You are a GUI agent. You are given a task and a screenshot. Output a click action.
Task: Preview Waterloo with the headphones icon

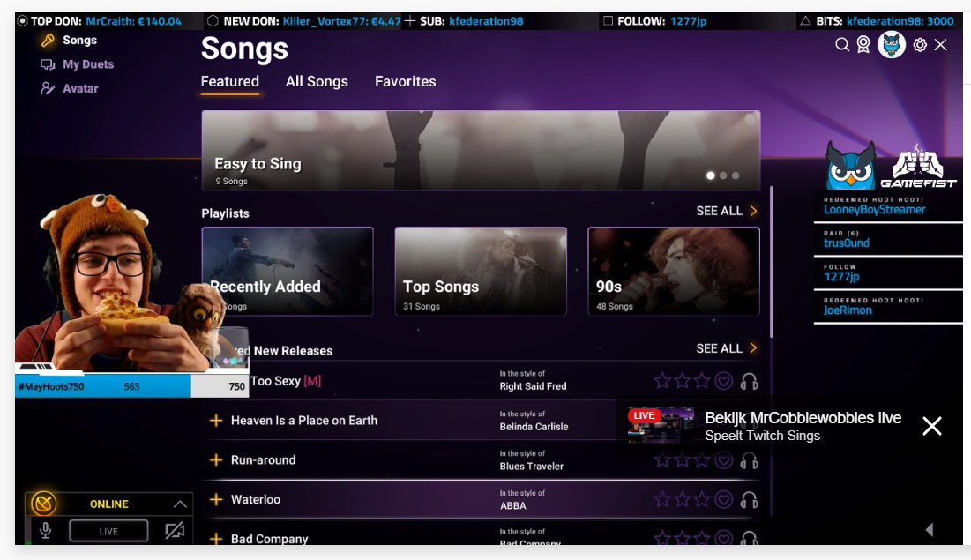click(x=750, y=499)
